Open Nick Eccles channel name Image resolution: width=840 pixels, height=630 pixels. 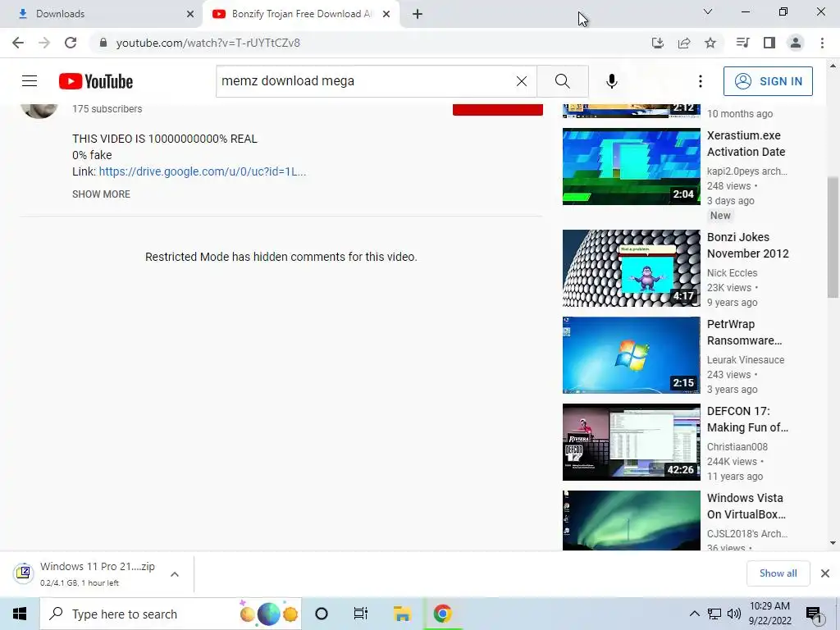coord(733,272)
